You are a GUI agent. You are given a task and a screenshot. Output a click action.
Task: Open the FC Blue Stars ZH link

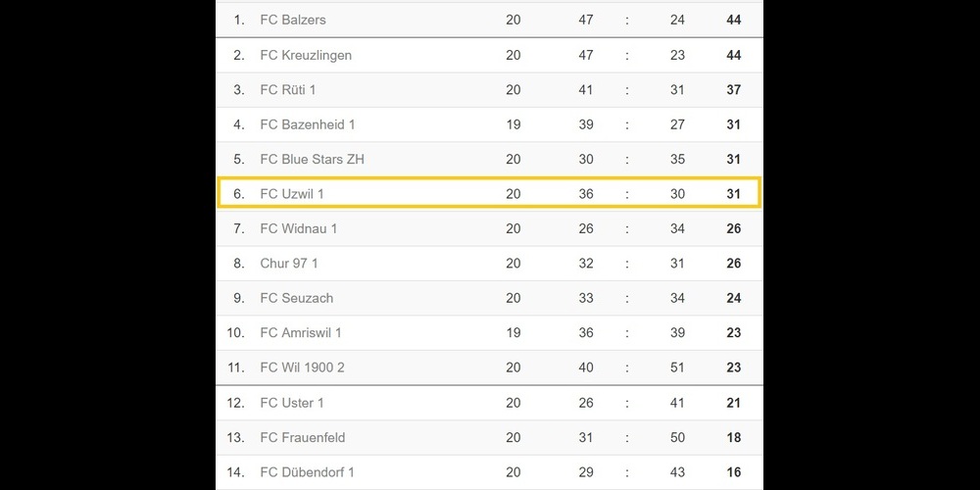(312, 159)
